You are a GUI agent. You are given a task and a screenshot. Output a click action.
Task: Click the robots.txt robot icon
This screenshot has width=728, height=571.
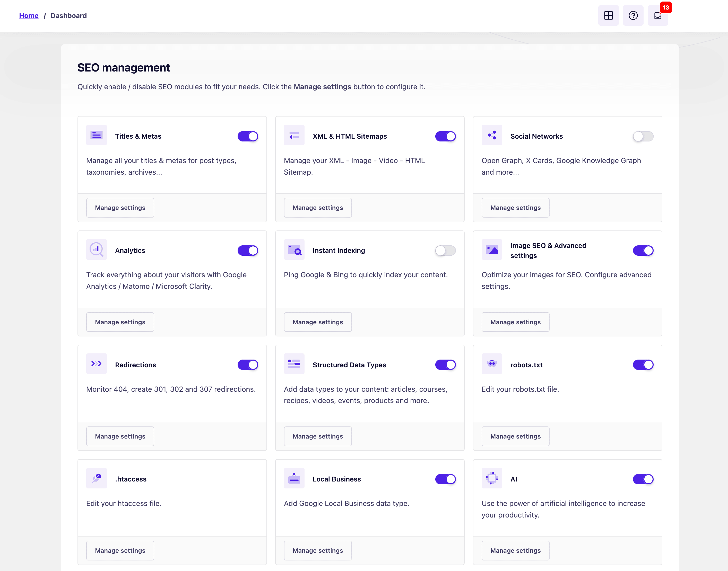pos(492,364)
